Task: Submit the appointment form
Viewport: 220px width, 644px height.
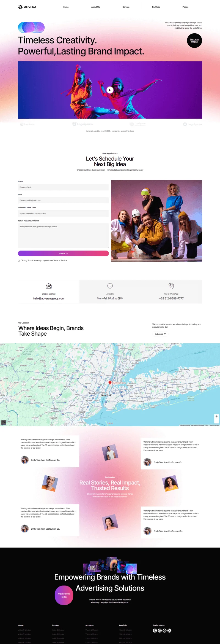Action: (x=63, y=253)
